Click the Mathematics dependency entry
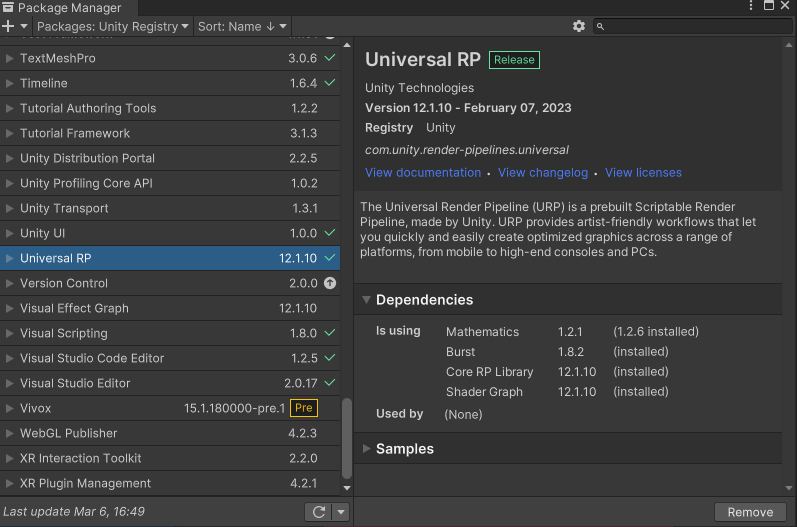The image size is (797, 527). click(482, 332)
